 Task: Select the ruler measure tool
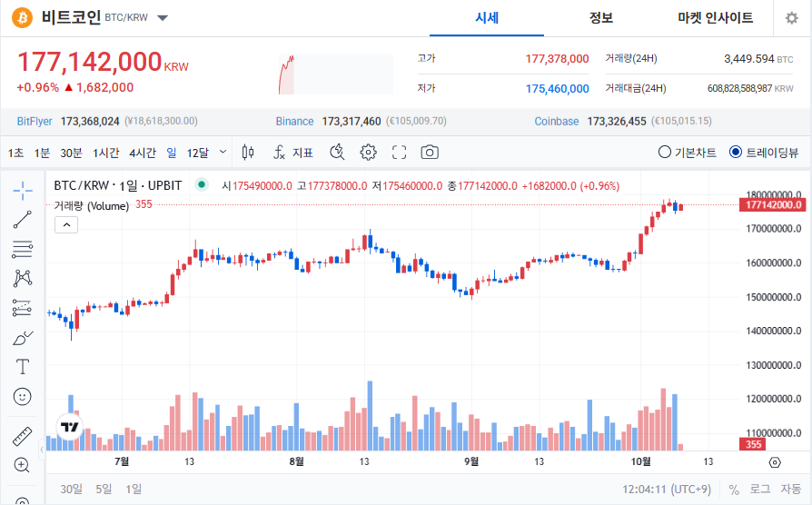point(23,437)
